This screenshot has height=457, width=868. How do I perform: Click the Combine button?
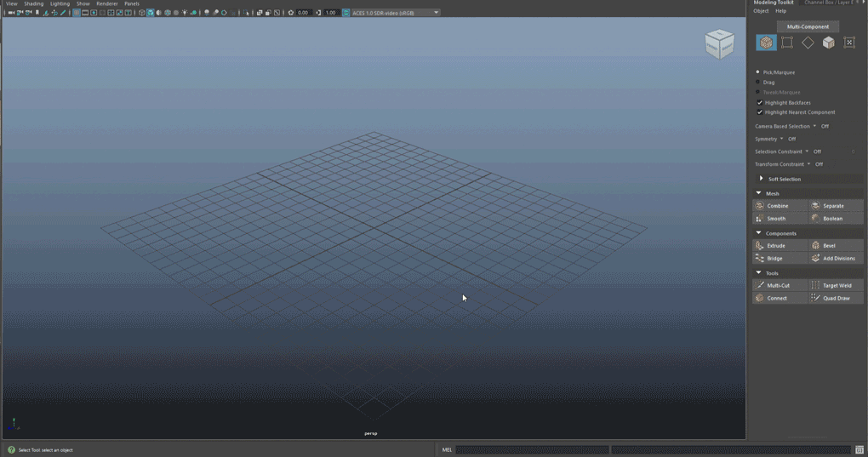[x=780, y=206]
